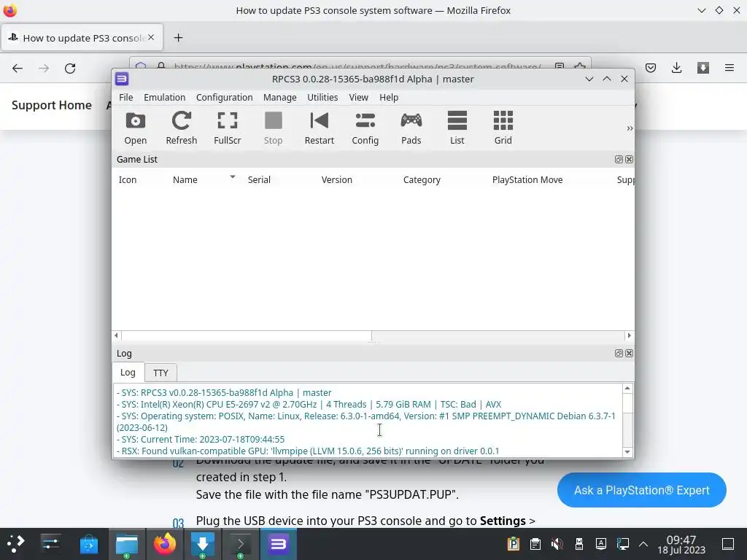Viewport: 747px width, 560px height.
Task: Select the Log tab
Action: 127,373
